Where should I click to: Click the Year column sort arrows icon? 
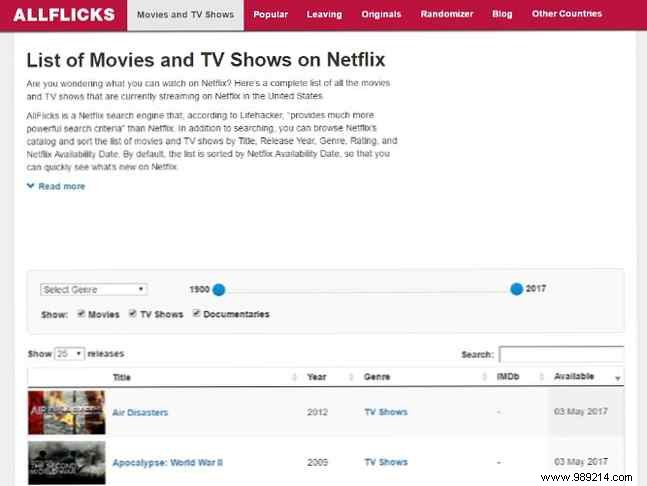click(x=351, y=377)
